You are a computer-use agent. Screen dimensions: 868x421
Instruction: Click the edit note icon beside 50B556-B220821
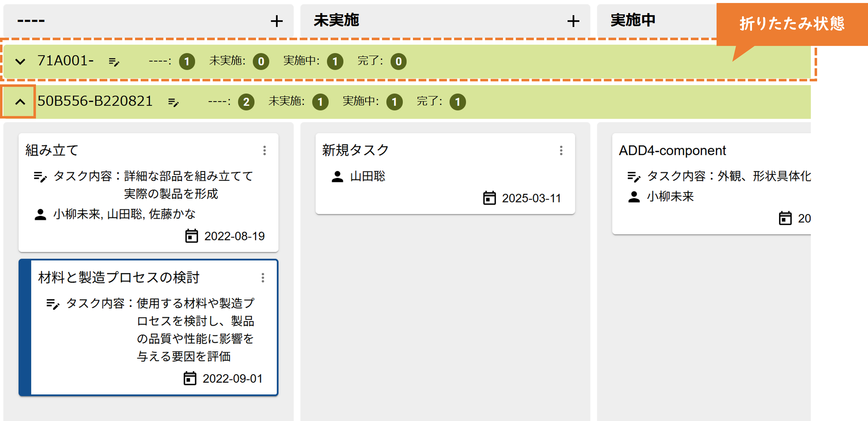pos(173,102)
